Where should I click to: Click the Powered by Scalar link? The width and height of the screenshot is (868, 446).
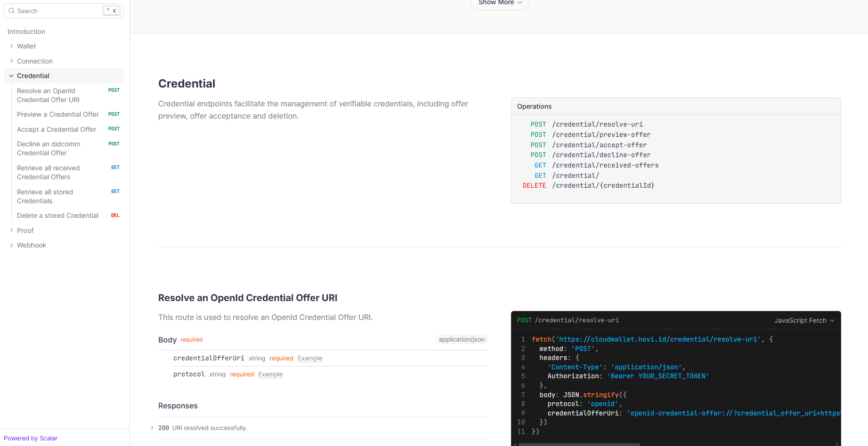31,438
